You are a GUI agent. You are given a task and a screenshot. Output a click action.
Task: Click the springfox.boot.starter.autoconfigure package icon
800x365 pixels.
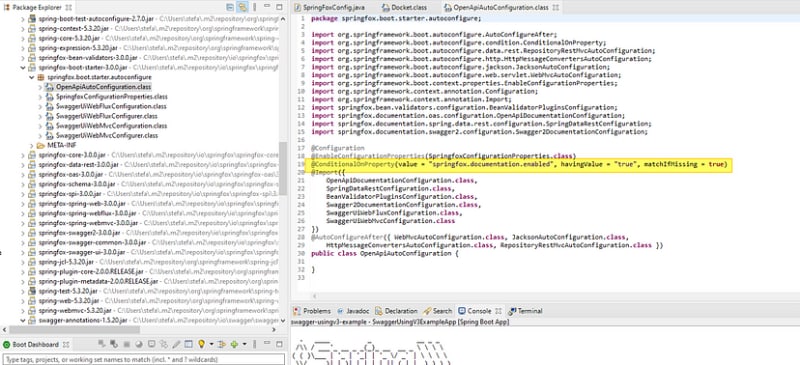pyautogui.click(x=41, y=77)
